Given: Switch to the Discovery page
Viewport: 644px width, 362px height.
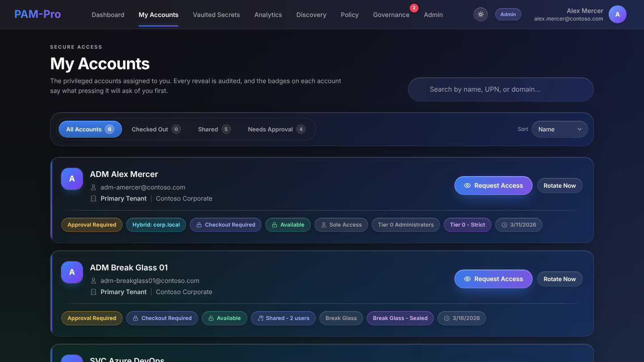Looking at the screenshot, I should (x=311, y=15).
